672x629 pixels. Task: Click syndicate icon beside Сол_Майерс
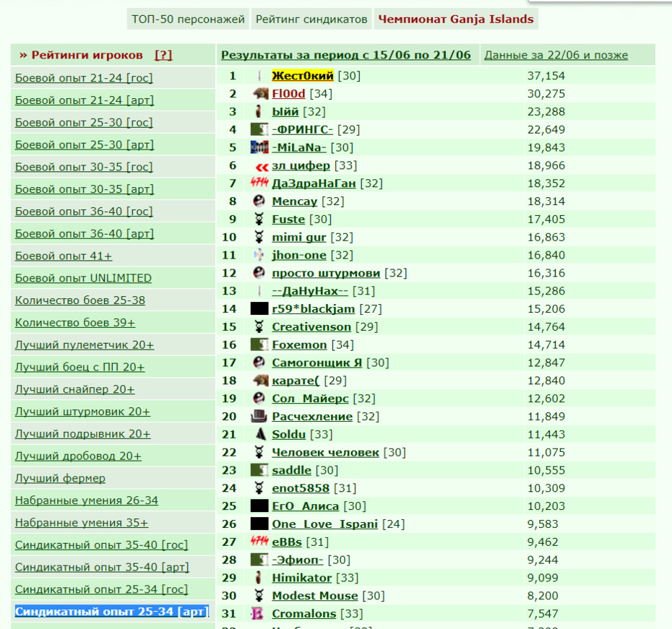point(259,399)
